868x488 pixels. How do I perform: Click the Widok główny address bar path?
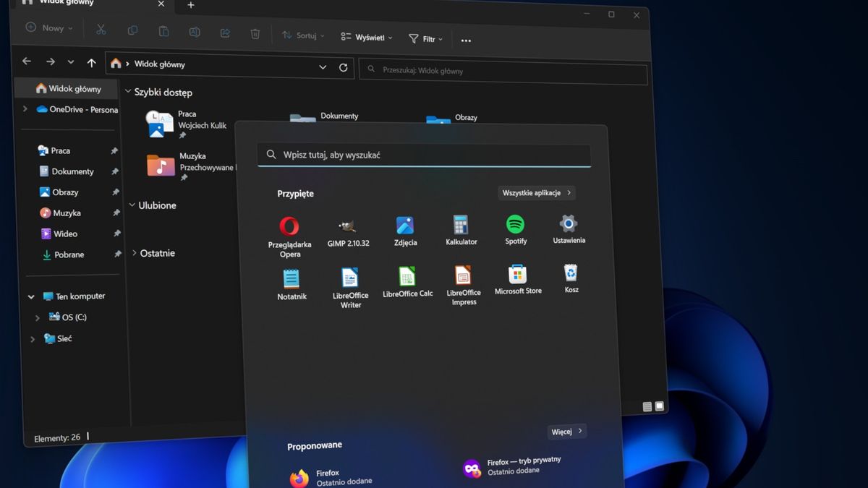pos(160,64)
